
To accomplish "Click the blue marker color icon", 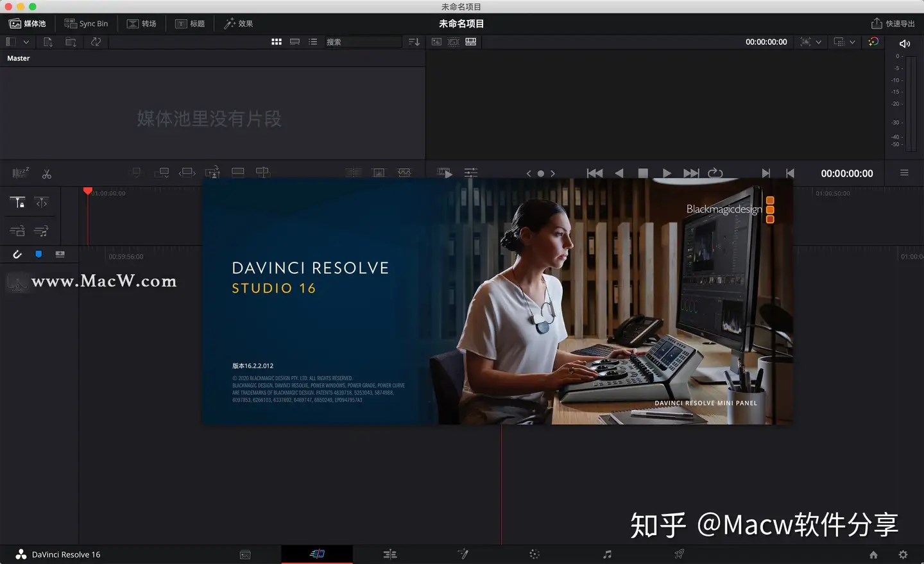I will coord(38,255).
